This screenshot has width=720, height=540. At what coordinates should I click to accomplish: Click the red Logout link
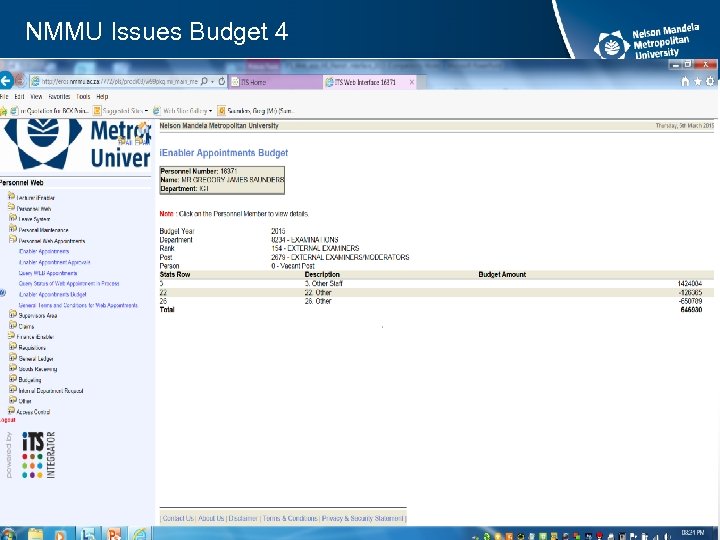point(8,420)
